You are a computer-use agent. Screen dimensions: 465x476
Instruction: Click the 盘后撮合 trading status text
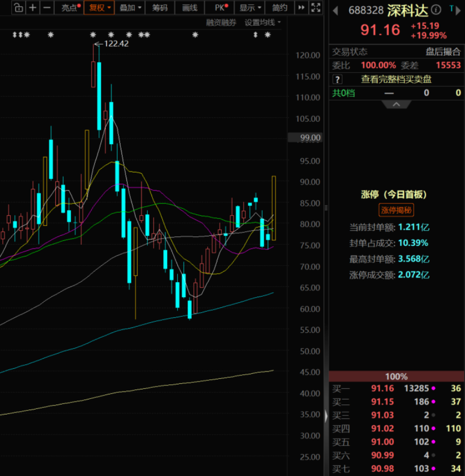click(443, 52)
